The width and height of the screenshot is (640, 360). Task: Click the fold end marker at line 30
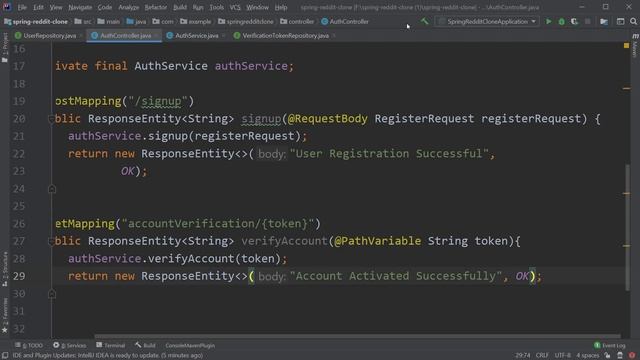[x=52, y=294]
